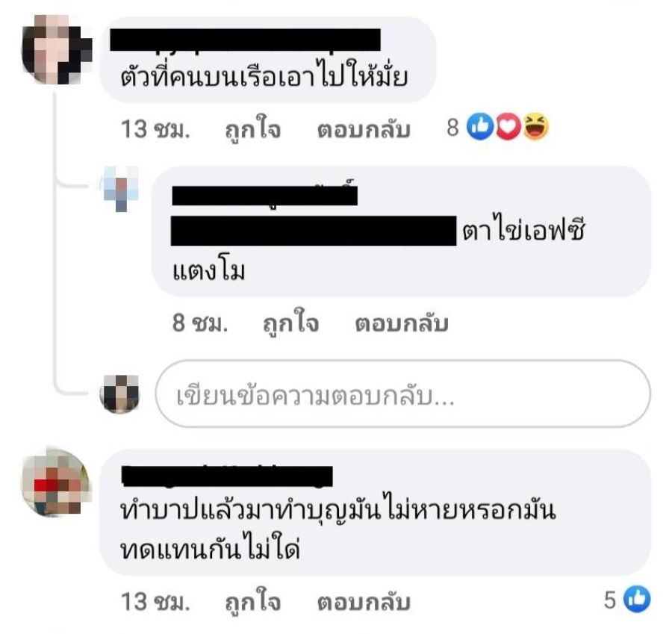Like the ทำบาปแล้วมาทำบุญ comment via ถูกใจ
Screen dimensions: 672x634
coord(253,603)
